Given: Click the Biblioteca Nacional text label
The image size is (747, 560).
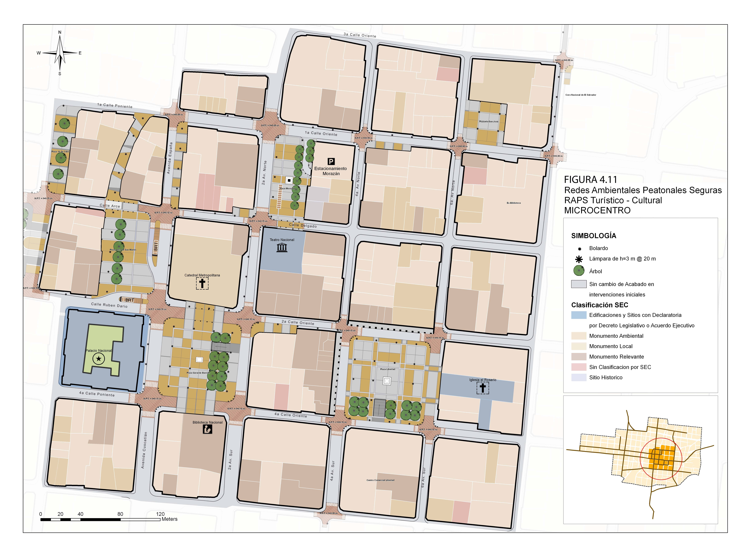Looking at the screenshot, I should coord(208,423).
